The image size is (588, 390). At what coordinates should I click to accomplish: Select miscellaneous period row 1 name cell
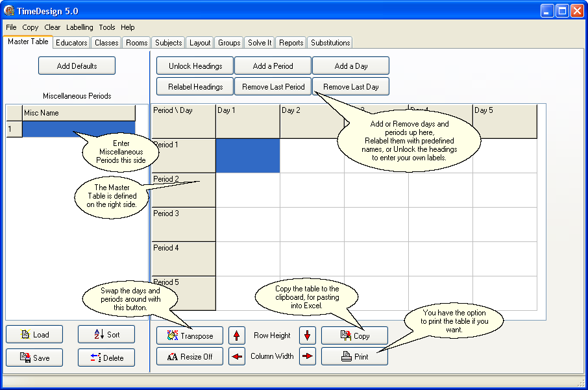pyautogui.click(x=79, y=129)
